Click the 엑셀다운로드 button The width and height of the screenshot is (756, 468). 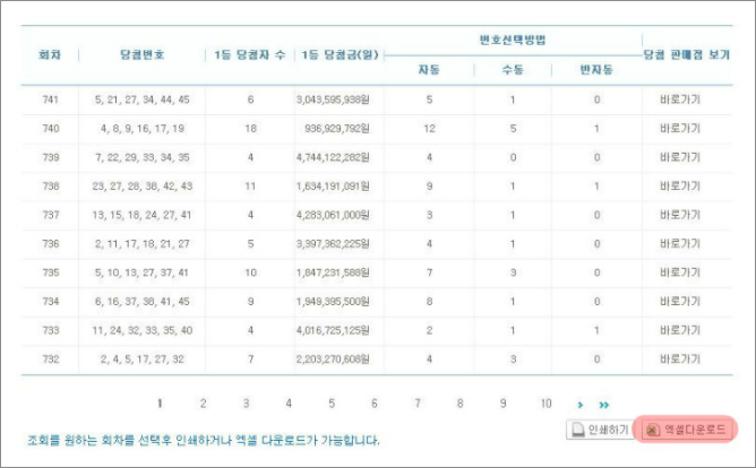(685, 429)
